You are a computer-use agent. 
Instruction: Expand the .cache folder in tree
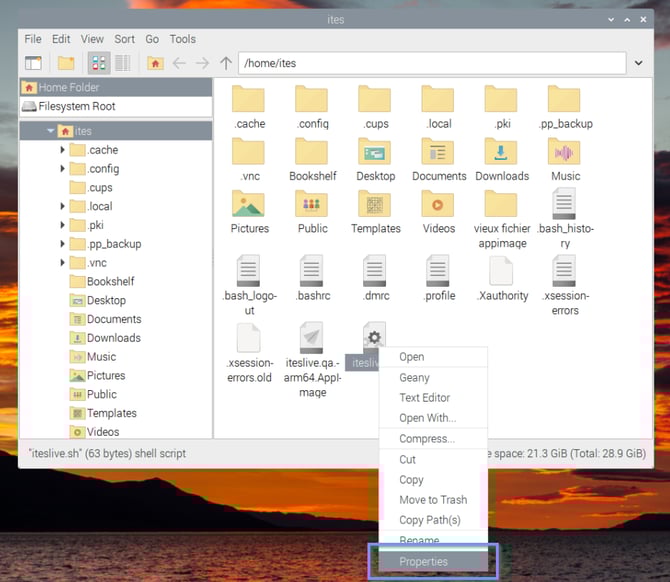(x=63, y=150)
